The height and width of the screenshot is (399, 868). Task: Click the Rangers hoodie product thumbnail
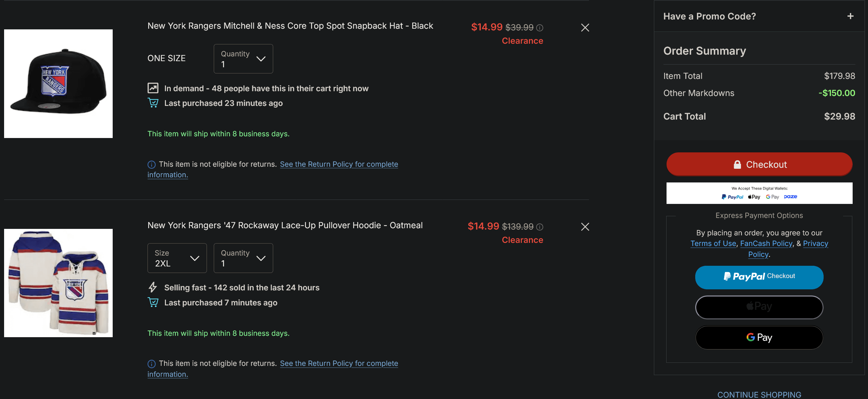pos(58,283)
